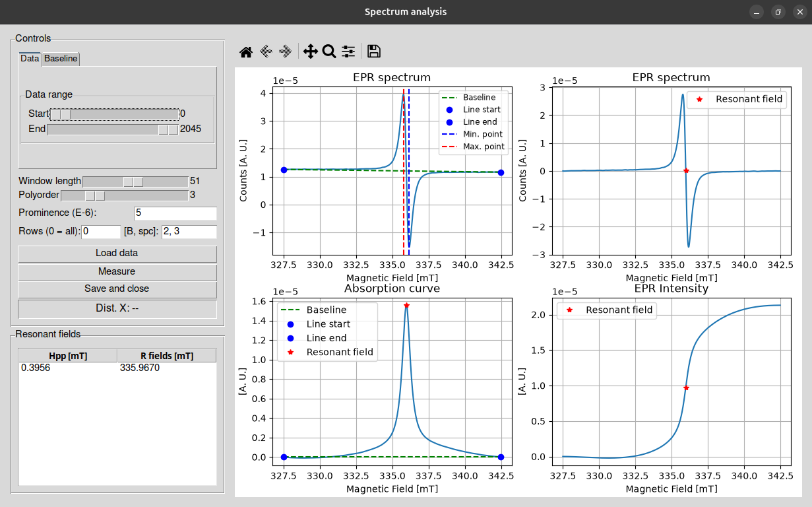The image size is (812, 507).
Task: Click the red star on EPR Intensity curve
Action: pyautogui.click(x=686, y=388)
